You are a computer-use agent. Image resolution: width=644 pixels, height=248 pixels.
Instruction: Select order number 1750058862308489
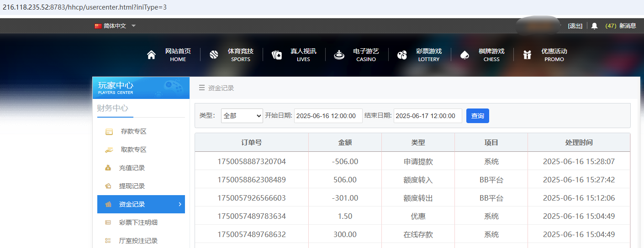pos(252,180)
